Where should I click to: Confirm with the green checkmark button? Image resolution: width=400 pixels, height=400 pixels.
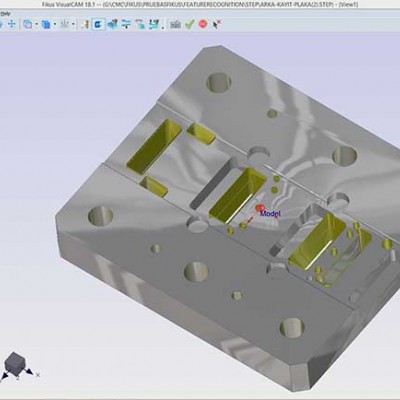click(x=189, y=24)
